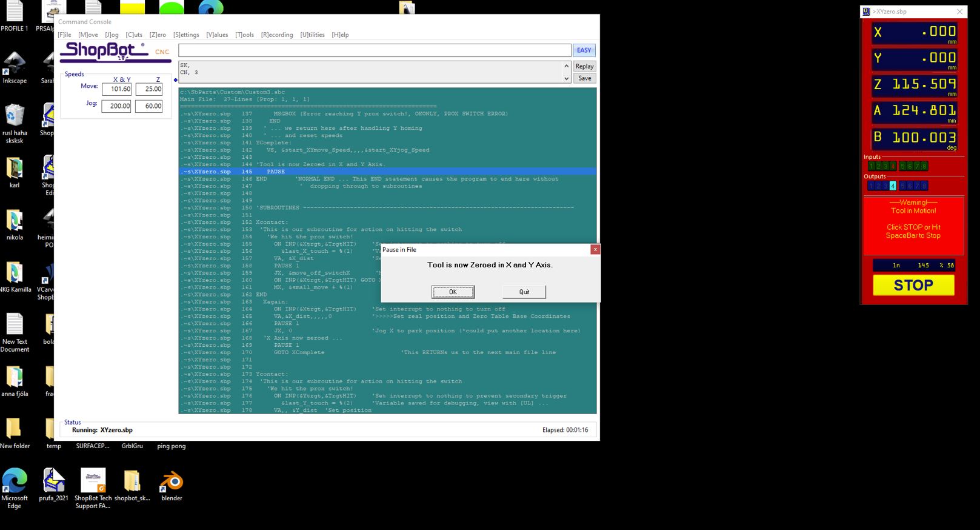Open the 'anna fjóla' desktop file

[15, 381]
